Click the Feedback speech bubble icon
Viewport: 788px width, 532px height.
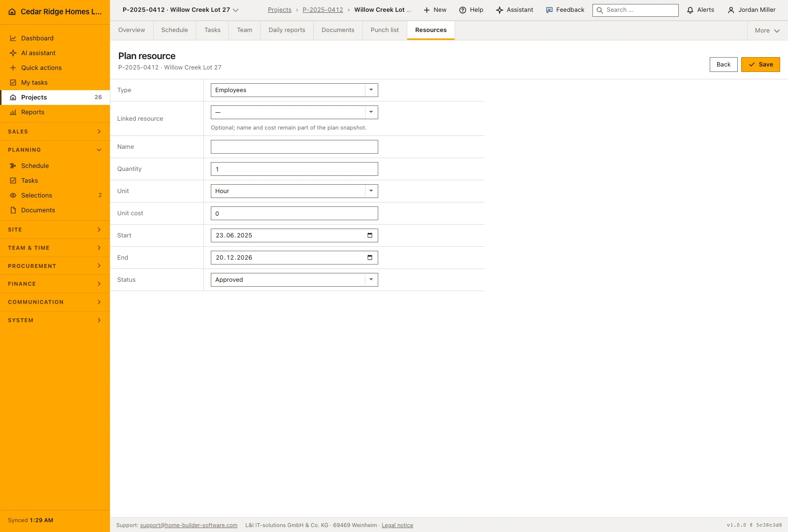[549, 10]
